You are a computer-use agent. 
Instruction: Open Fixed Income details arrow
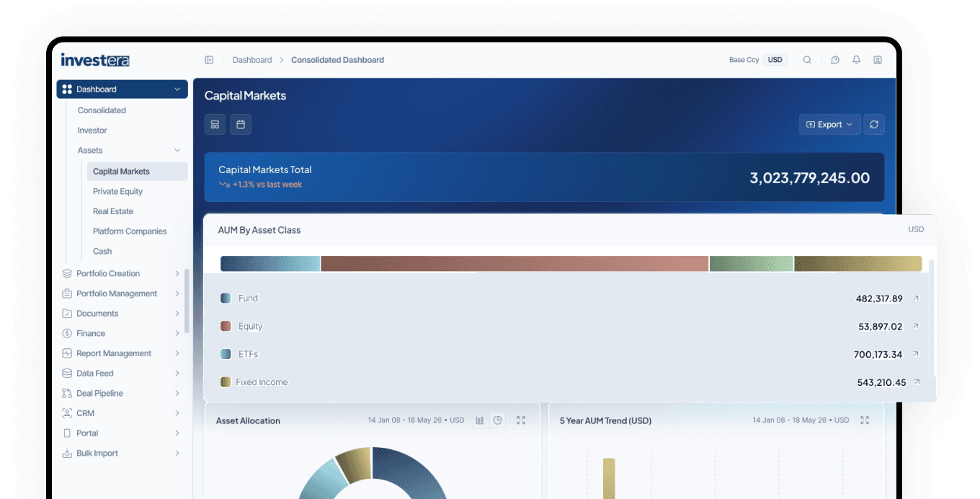(917, 382)
